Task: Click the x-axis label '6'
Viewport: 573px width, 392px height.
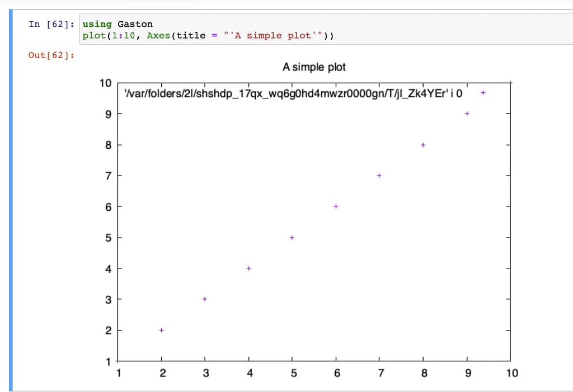Action: [x=337, y=373]
